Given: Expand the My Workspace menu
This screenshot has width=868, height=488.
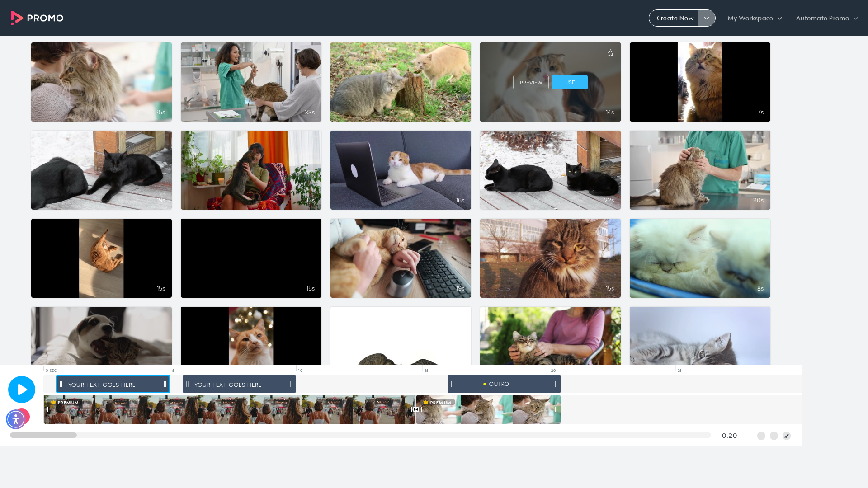Looking at the screenshot, I should pos(755,18).
